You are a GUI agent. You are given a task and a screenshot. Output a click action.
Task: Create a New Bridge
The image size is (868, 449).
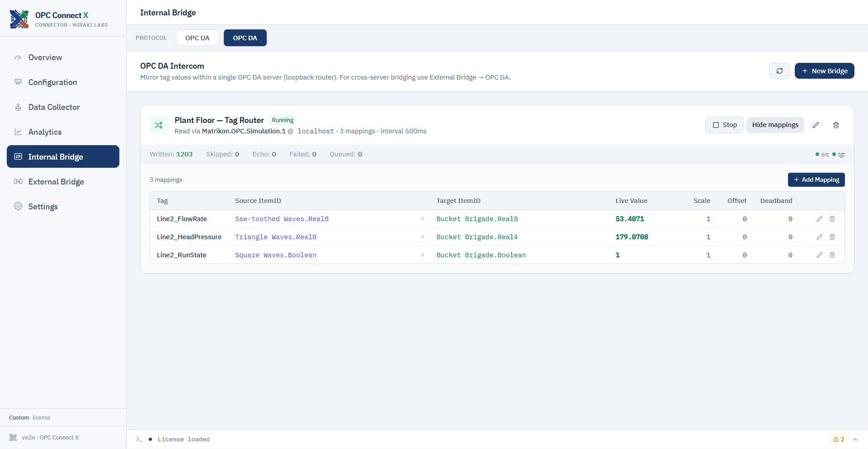[824, 71]
